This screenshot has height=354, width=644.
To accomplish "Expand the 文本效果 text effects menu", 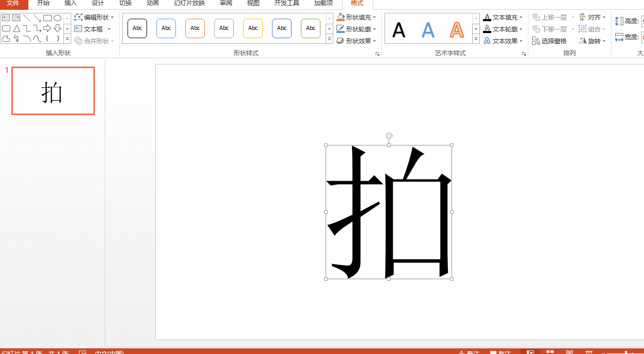I will [x=521, y=41].
